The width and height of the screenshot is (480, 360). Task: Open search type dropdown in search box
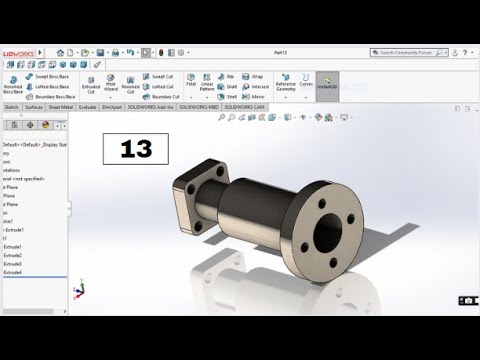445,53
